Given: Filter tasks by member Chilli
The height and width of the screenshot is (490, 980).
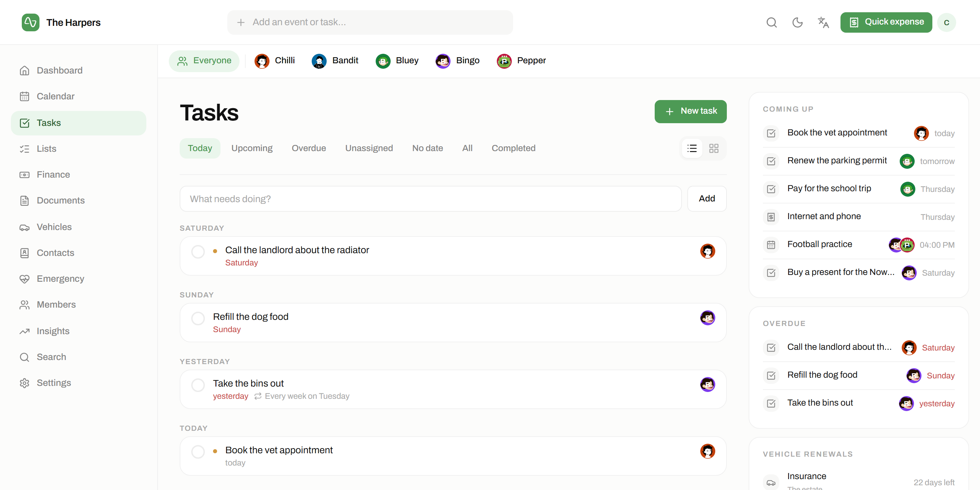Looking at the screenshot, I should pyautogui.click(x=275, y=61).
